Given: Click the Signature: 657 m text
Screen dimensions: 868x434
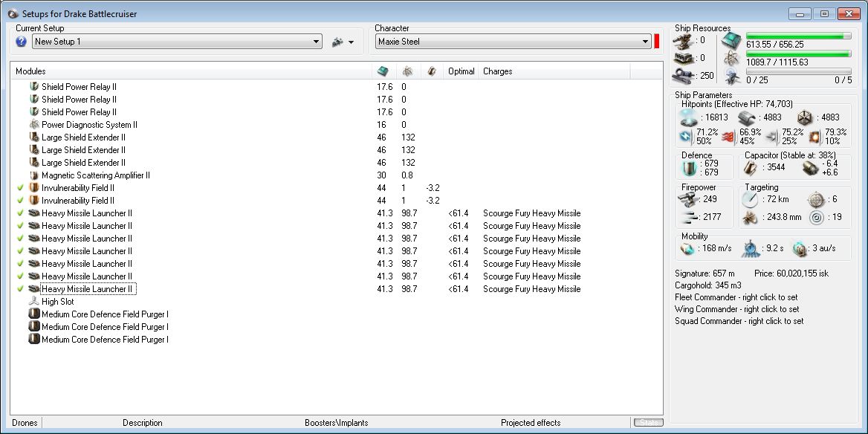Looking at the screenshot, I should click(705, 273).
